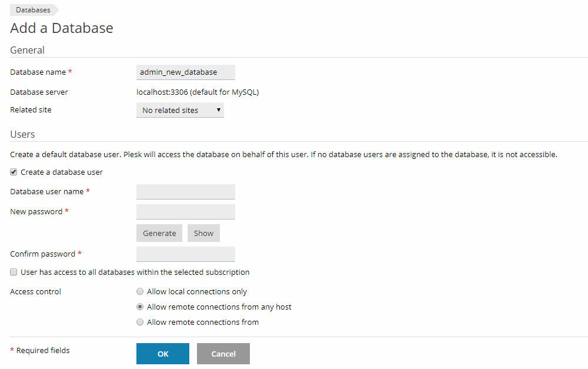
Task: Click the Required fields note
Action: [x=40, y=350]
